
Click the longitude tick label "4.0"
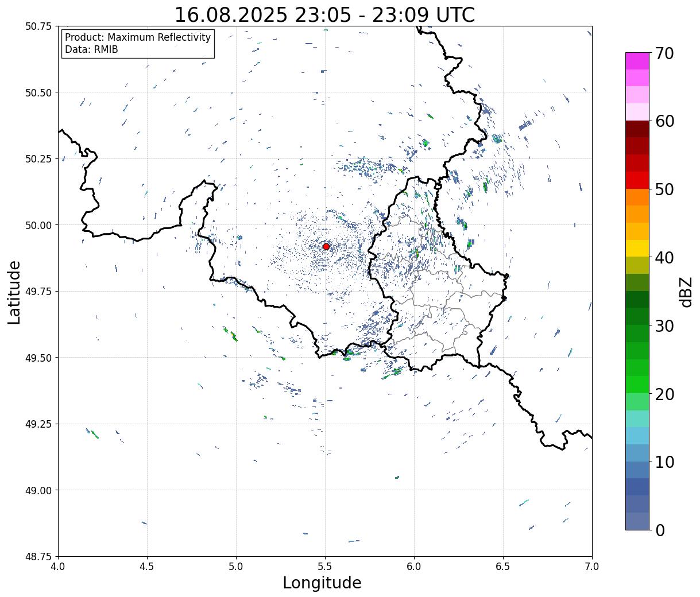[x=58, y=567]
